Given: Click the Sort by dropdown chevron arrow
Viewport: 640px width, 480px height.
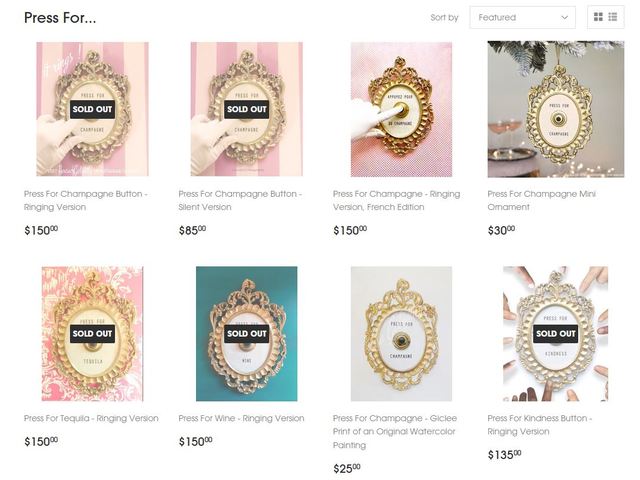Looking at the screenshot, I should pyautogui.click(x=564, y=18).
